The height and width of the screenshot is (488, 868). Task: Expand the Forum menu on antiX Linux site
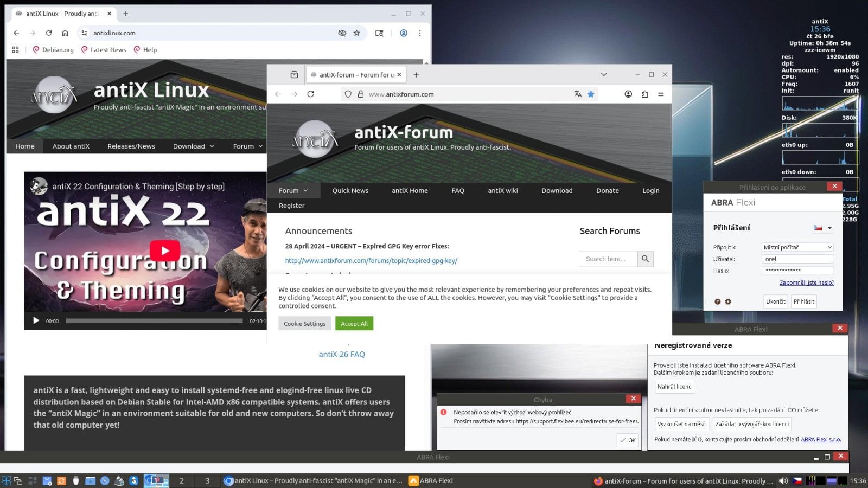248,146
